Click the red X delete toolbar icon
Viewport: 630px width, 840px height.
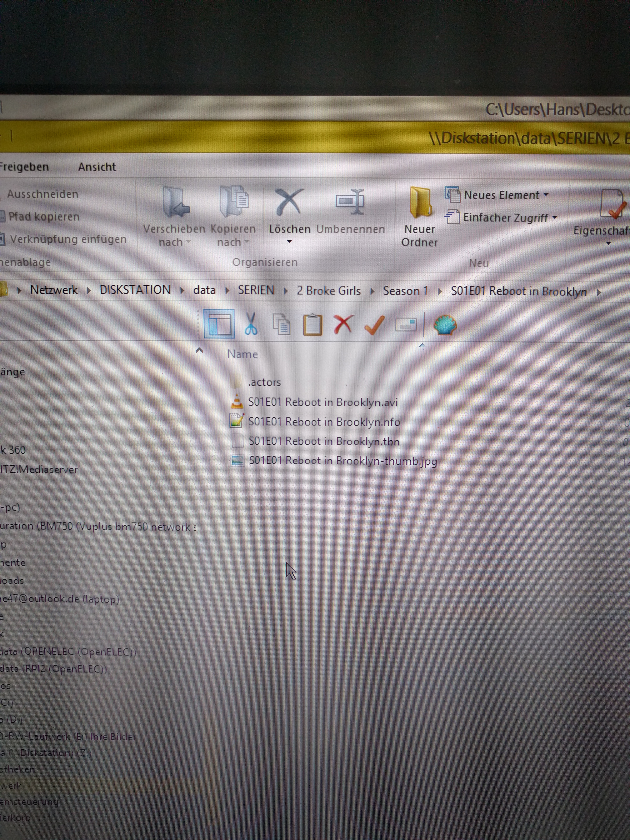click(x=343, y=324)
